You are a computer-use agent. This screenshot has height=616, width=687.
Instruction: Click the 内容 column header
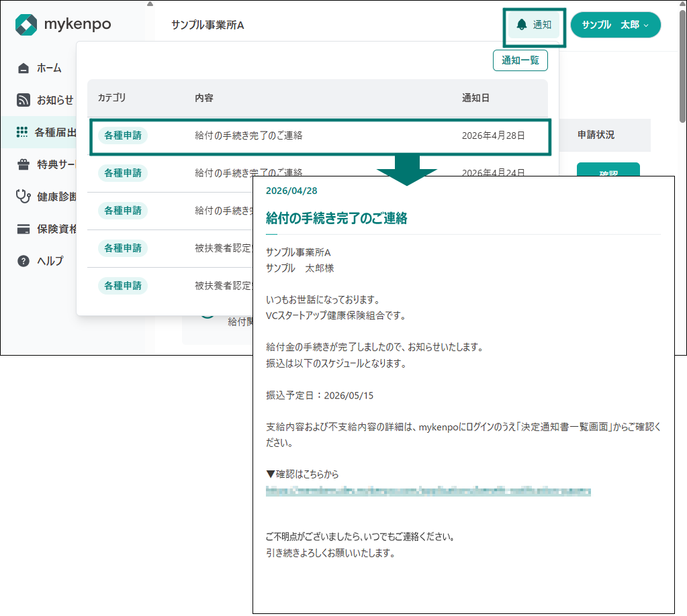point(203,98)
